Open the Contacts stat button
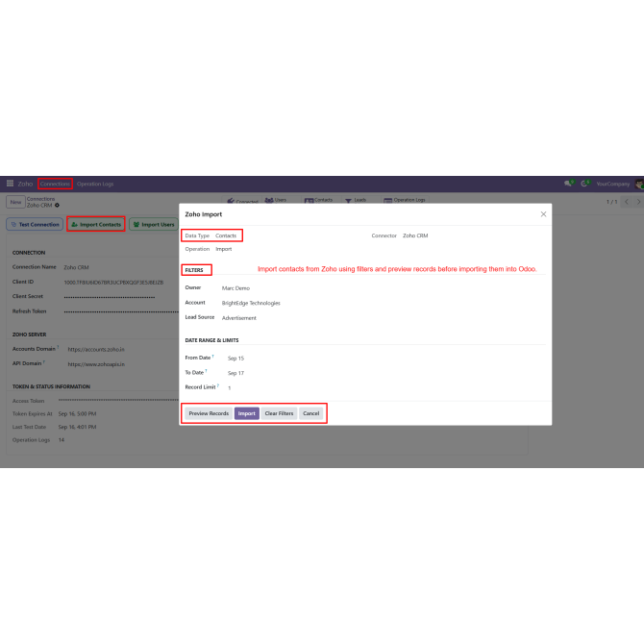The width and height of the screenshot is (644, 644). pyautogui.click(x=319, y=200)
